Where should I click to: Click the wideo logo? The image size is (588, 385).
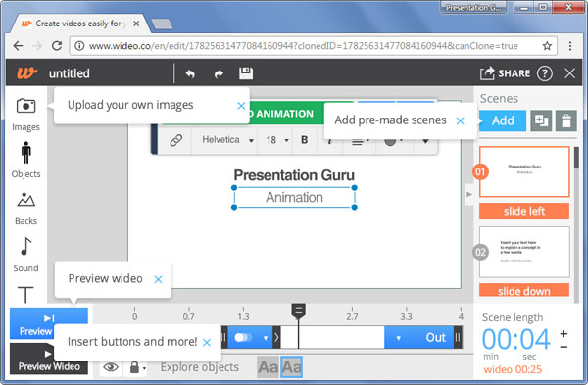[27, 72]
